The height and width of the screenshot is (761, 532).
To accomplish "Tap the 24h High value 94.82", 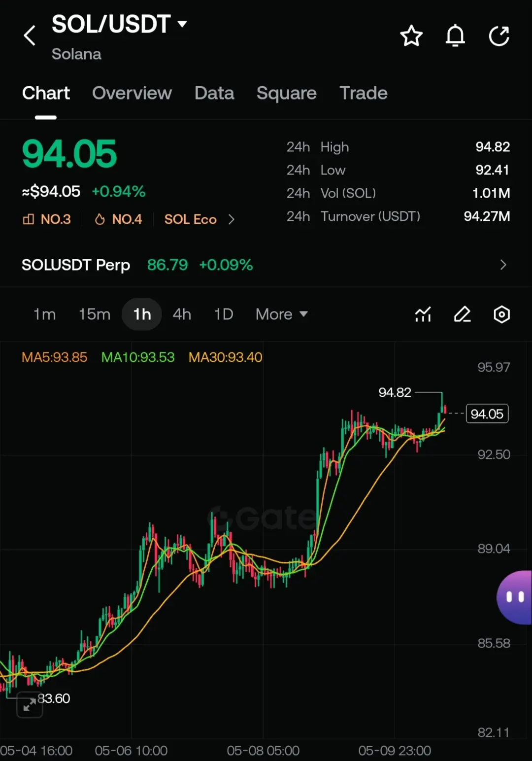I will coord(493,147).
